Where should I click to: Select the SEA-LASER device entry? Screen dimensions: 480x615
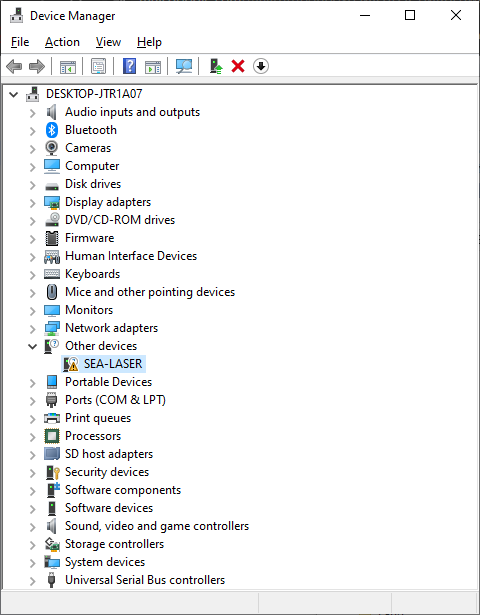click(113, 364)
